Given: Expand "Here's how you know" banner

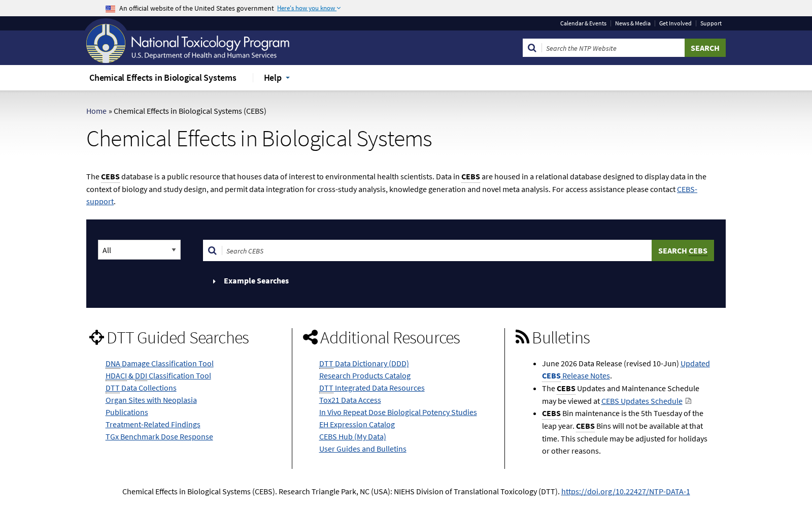Looking at the screenshot, I should click(309, 8).
